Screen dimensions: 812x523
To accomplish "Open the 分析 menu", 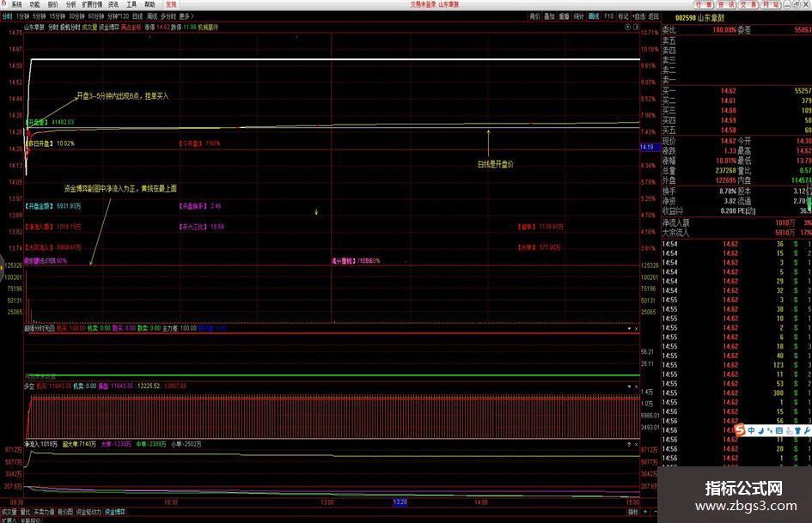I will click(x=71, y=4).
